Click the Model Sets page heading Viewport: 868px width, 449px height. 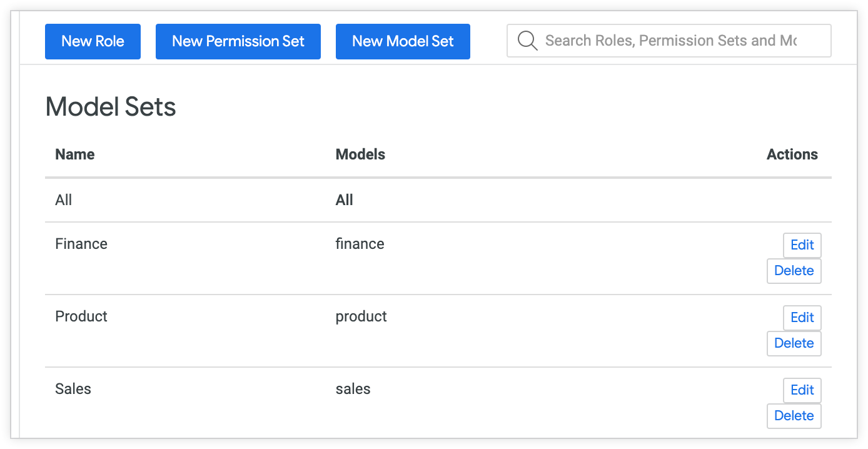point(110,106)
